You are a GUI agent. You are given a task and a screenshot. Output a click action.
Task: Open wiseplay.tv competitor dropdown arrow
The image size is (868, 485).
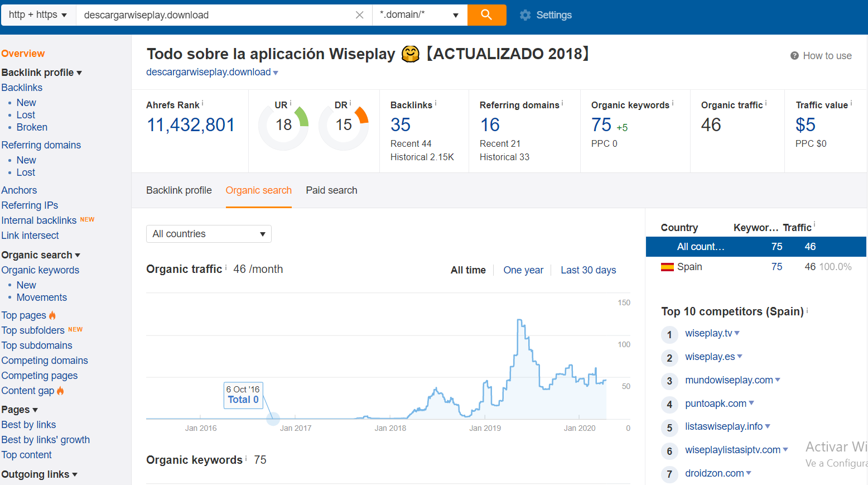[737, 333]
